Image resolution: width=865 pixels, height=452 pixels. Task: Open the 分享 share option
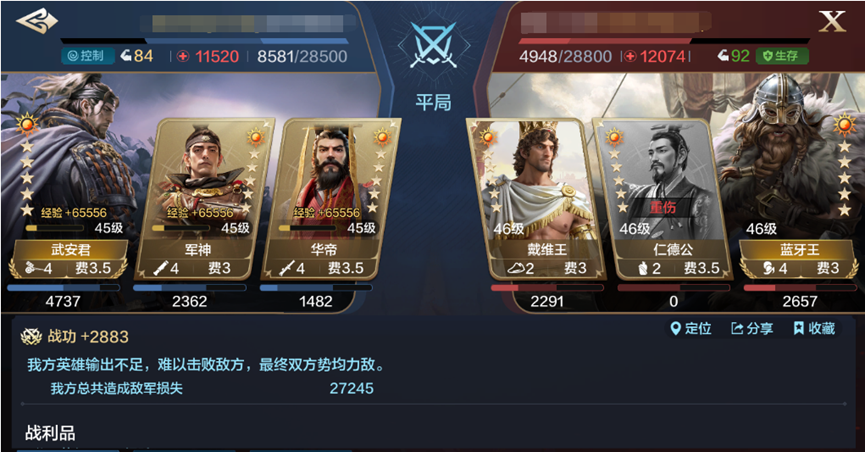pos(751,329)
